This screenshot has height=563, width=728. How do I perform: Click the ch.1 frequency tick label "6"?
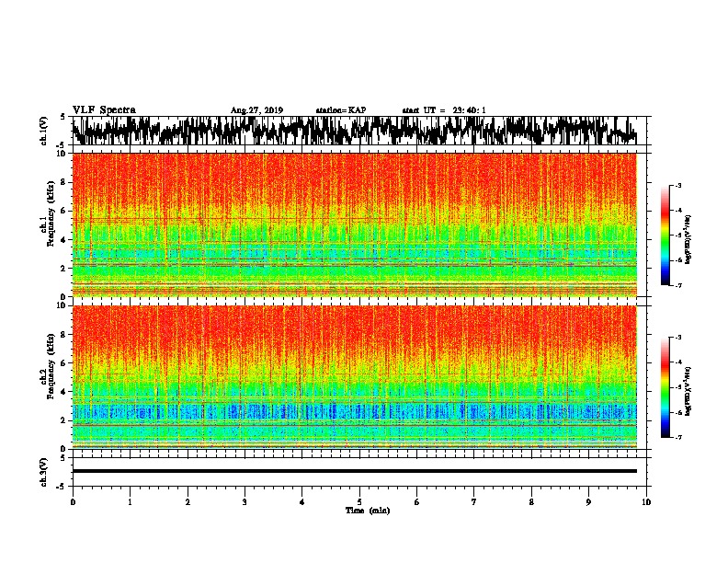coord(64,211)
